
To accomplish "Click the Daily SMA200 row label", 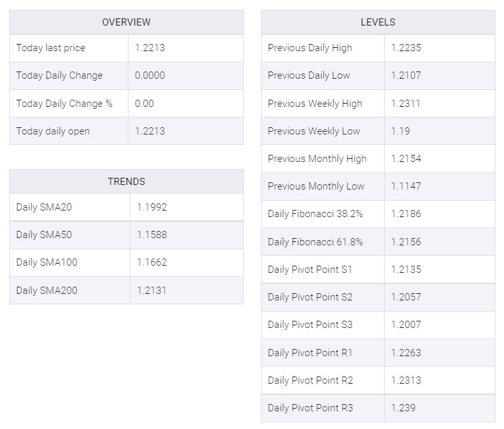I will (47, 291).
